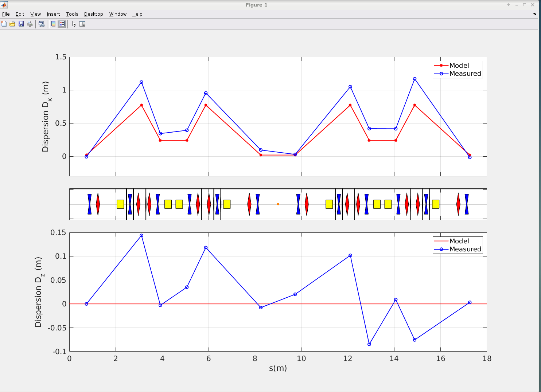Open the Property Inspector toolbar icon

click(x=82, y=24)
